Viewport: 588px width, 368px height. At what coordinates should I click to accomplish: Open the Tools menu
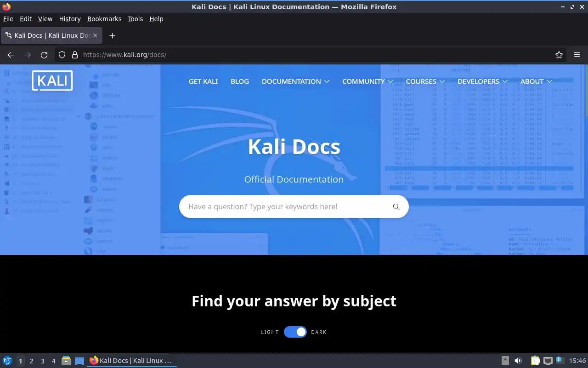pyautogui.click(x=135, y=19)
